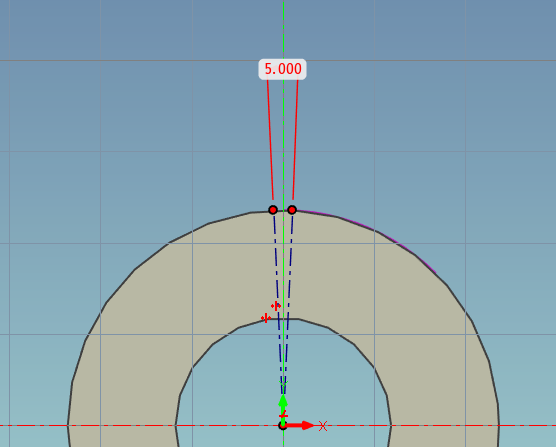Screen dimensions: 556x447
Task: Select the red X-axis arrow
Action: [300, 425]
